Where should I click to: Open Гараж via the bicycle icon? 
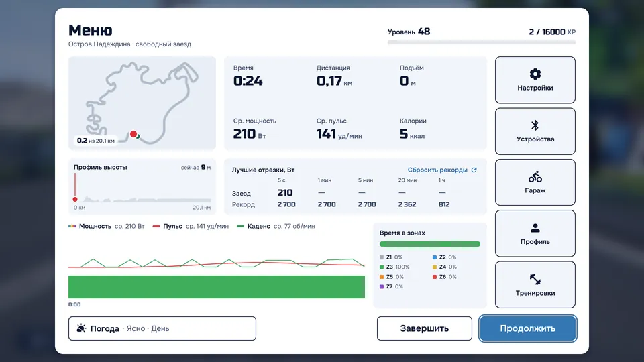[535, 177]
